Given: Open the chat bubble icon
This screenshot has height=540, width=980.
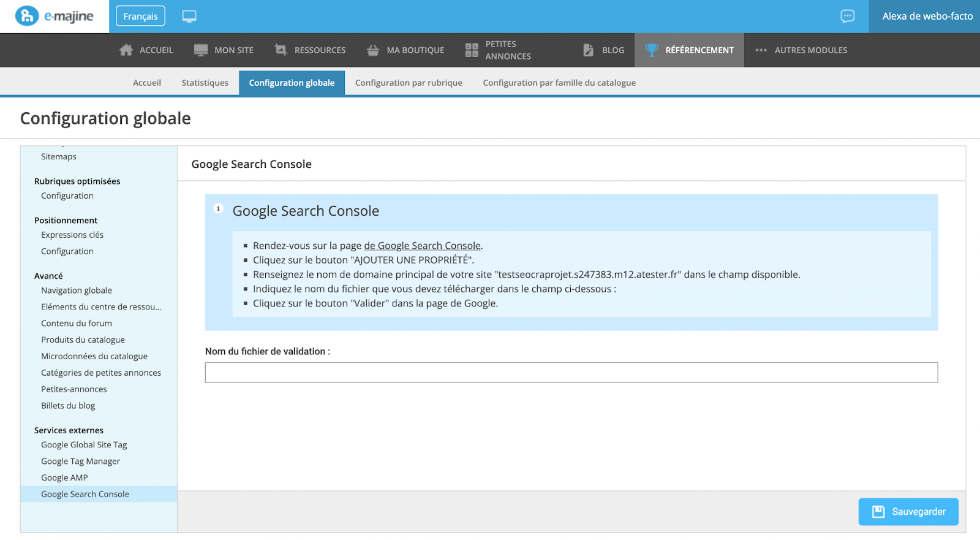Looking at the screenshot, I should coord(848,17).
